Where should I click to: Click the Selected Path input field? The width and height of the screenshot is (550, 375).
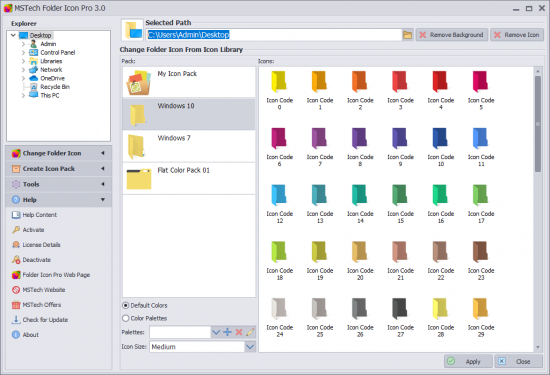tap(274, 35)
